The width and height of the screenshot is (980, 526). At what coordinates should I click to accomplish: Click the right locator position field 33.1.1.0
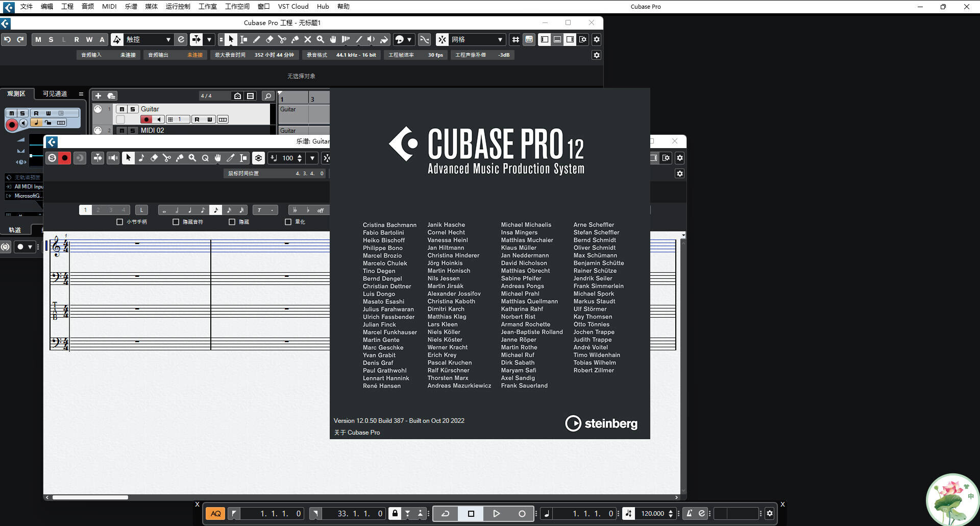tap(354, 514)
